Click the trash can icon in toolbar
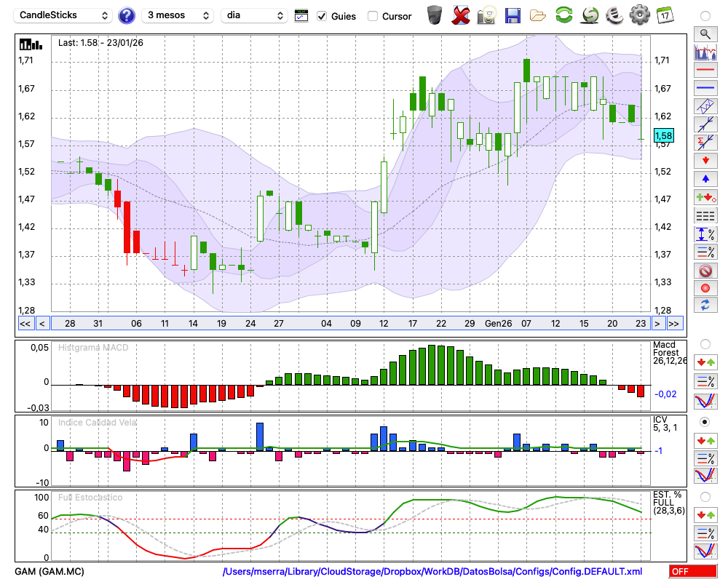728x582 pixels. [x=435, y=15]
